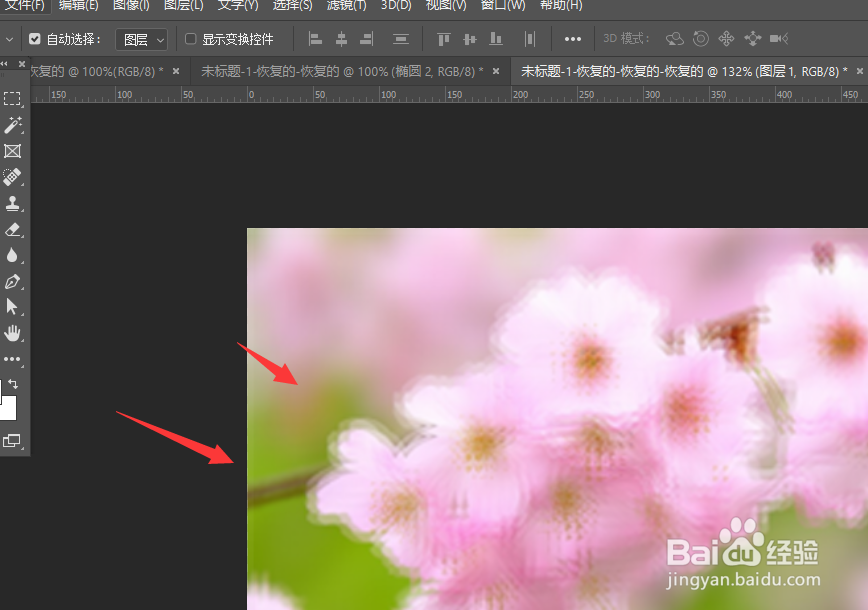Click the background color swatch
868x610 pixels.
pos(8,409)
